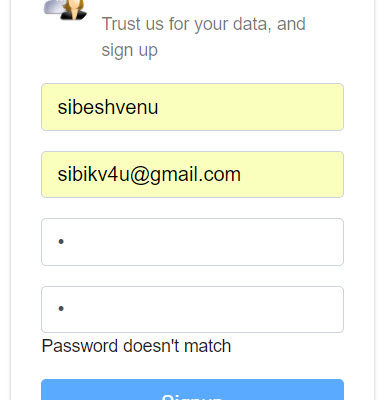Focus the first password field
The width and height of the screenshot is (384, 400).
coord(192,242)
